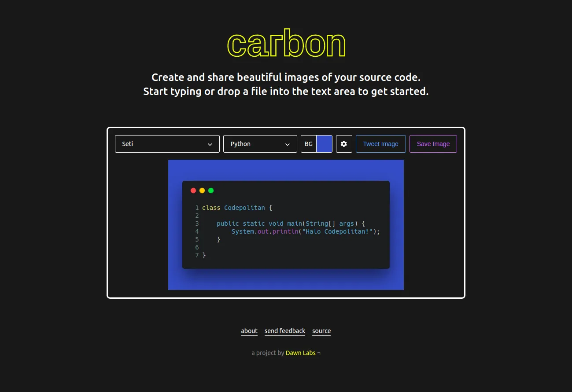This screenshot has width=572, height=392.
Task: Open the Seti theme dropdown
Action: point(167,144)
